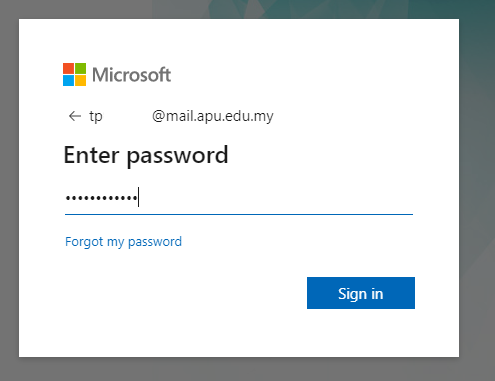Click the blank dialog space left of Sign in
The width and height of the screenshot is (495, 381).
click(183, 293)
